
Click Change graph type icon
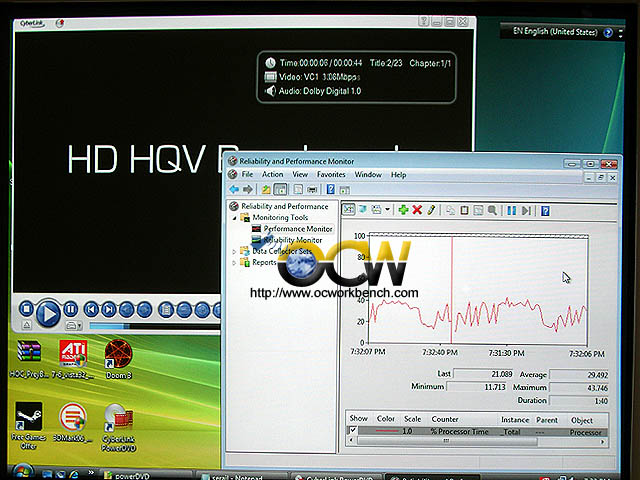[x=376, y=210]
